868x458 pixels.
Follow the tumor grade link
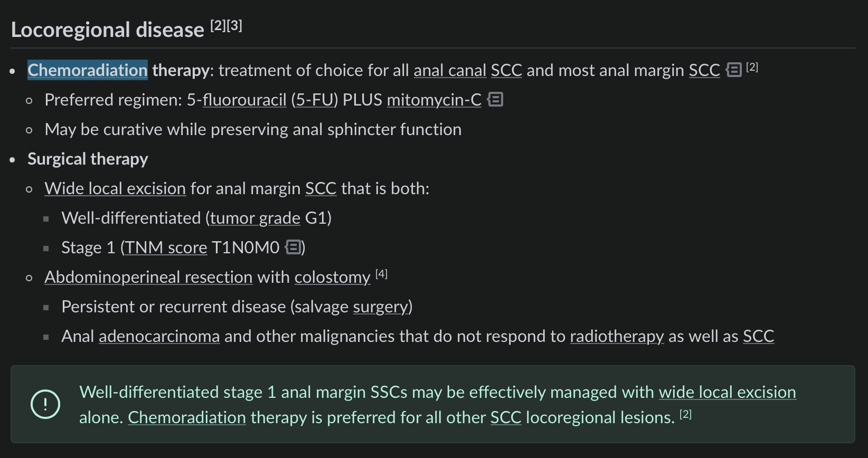tap(255, 218)
